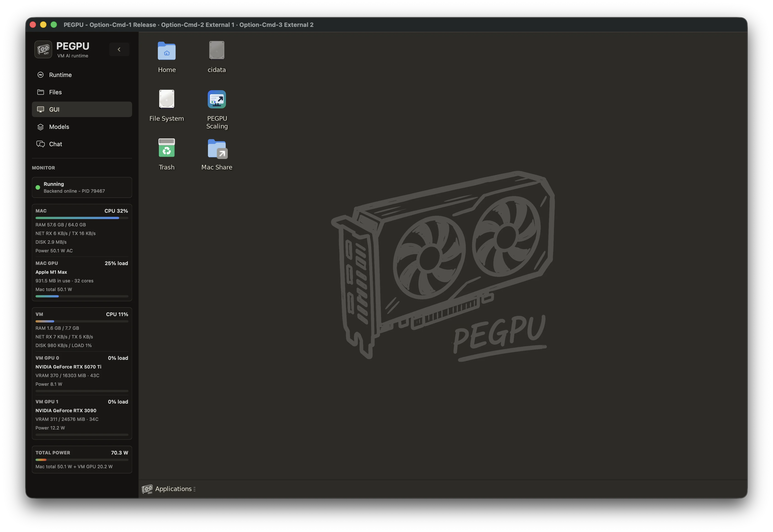Screen dimensions: 773x532
Task: Maximize the window with green button
Action: point(54,25)
